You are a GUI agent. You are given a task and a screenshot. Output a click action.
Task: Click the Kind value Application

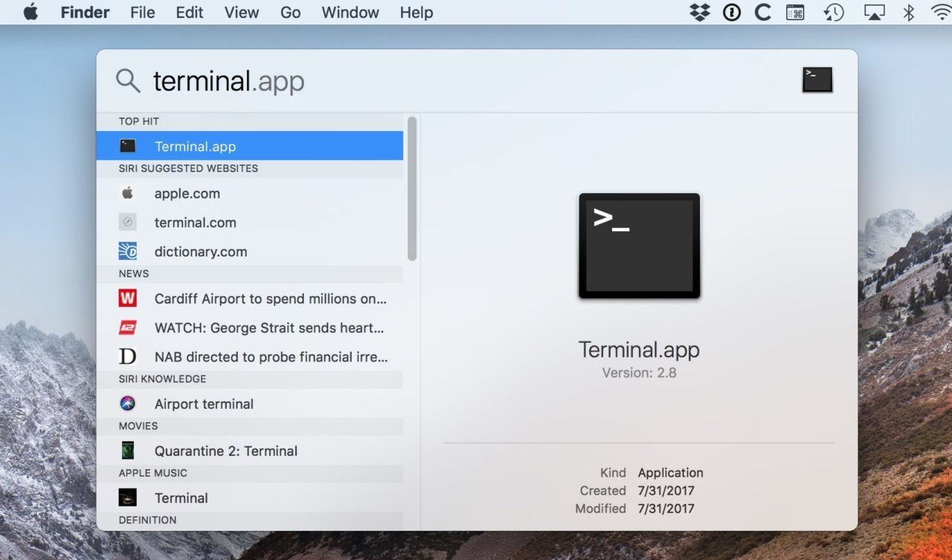tap(670, 472)
